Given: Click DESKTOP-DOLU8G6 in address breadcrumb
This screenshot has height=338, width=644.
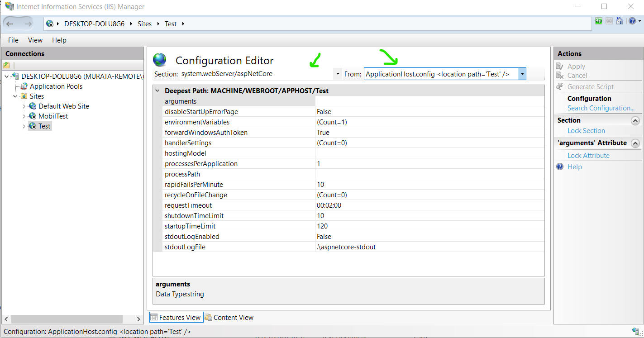Looking at the screenshot, I should [94, 24].
